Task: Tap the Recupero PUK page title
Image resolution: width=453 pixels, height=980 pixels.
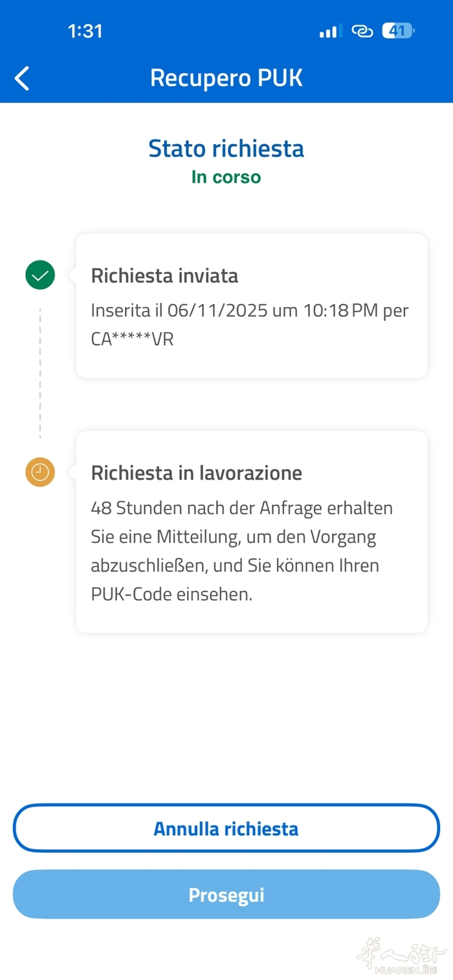Action: 226,78
